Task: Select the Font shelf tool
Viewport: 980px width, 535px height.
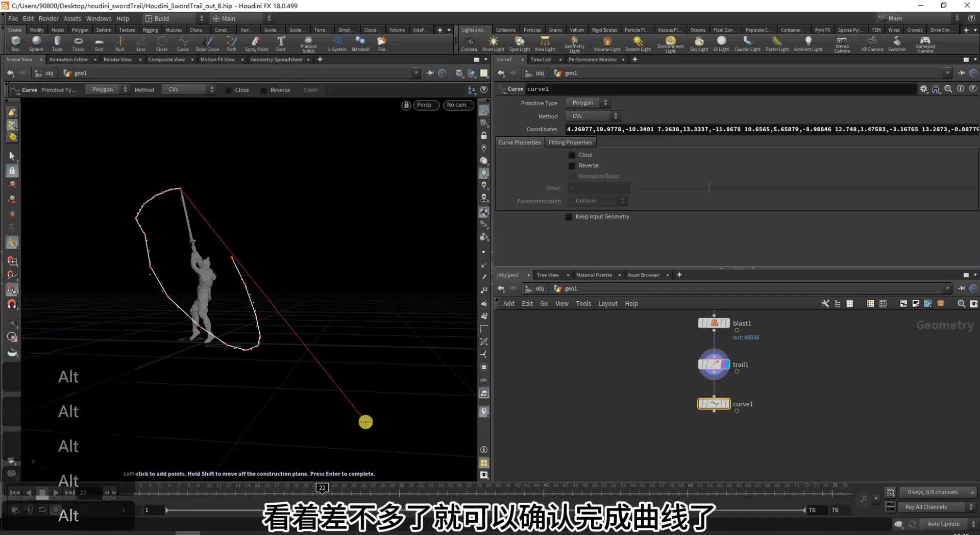Action: coord(281,43)
